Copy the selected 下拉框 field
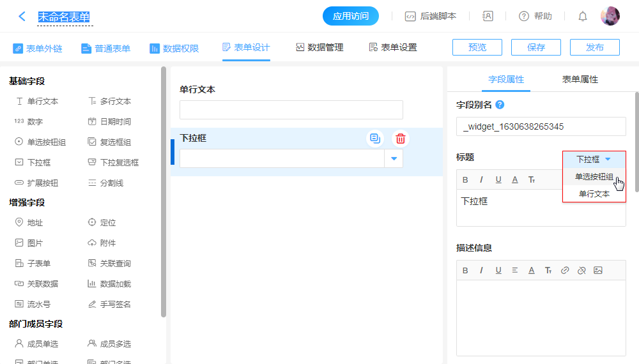 pyautogui.click(x=375, y=139)
